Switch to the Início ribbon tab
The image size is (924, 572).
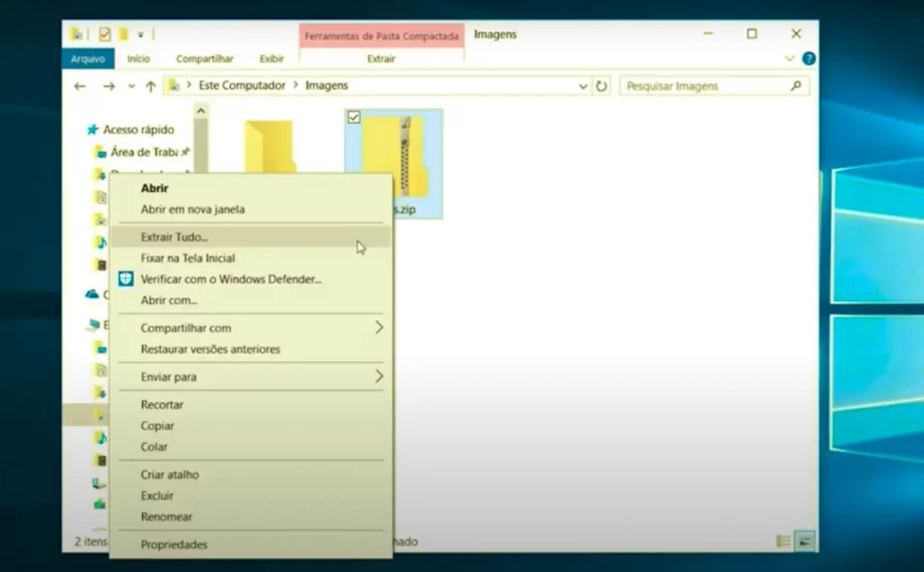tap(138, 59)
